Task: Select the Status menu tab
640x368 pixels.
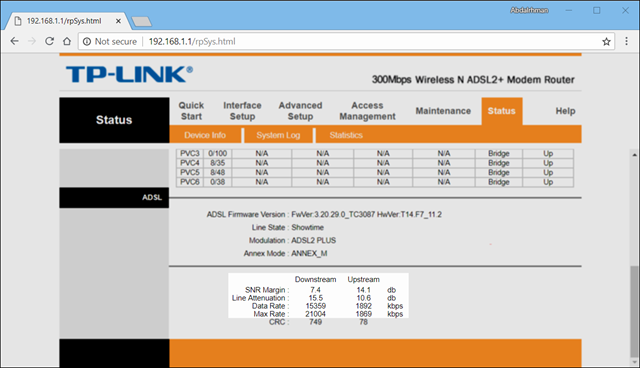Action: click(x=502, y=111)
